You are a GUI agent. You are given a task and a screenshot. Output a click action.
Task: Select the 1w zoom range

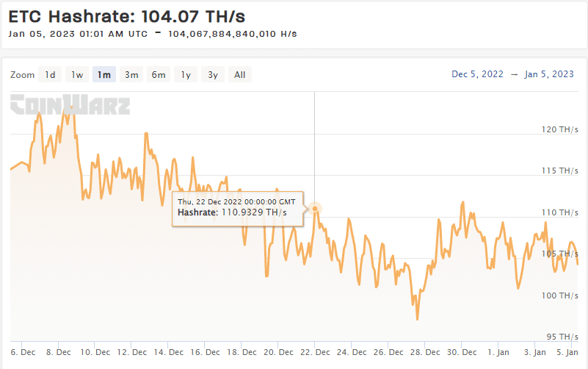77,74
